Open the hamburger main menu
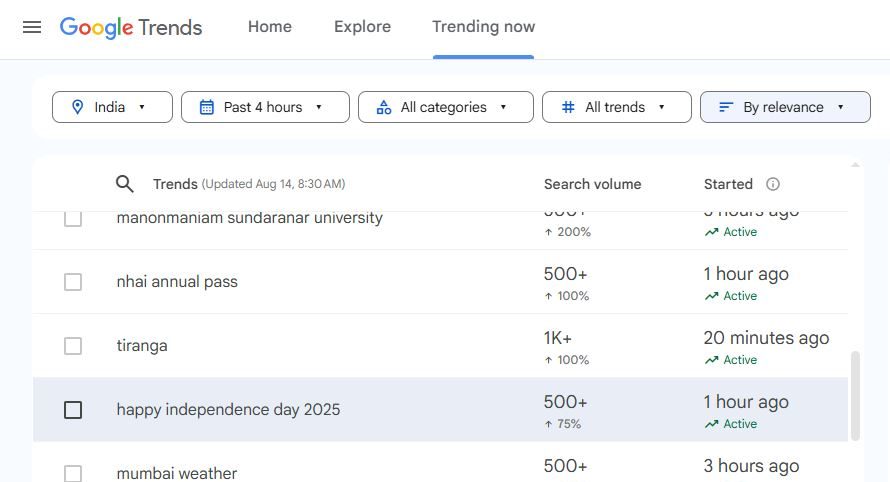The image size is (890, 482). 32,27
